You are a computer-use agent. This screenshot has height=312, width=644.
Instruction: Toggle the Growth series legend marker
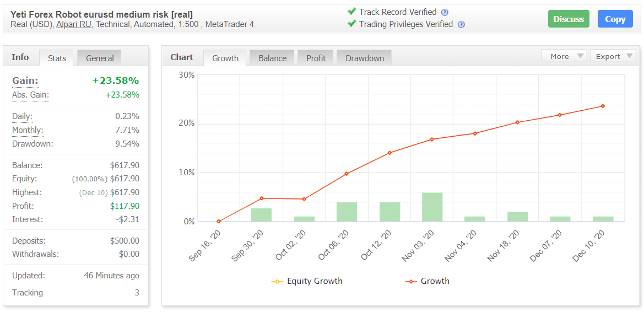pyautogui.click(x=411, y=282)
